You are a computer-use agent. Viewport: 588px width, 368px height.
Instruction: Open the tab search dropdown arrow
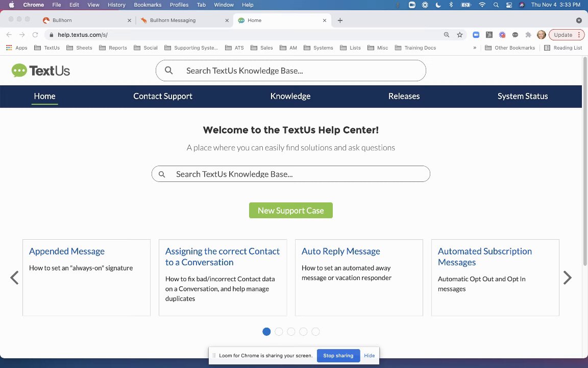579,20
